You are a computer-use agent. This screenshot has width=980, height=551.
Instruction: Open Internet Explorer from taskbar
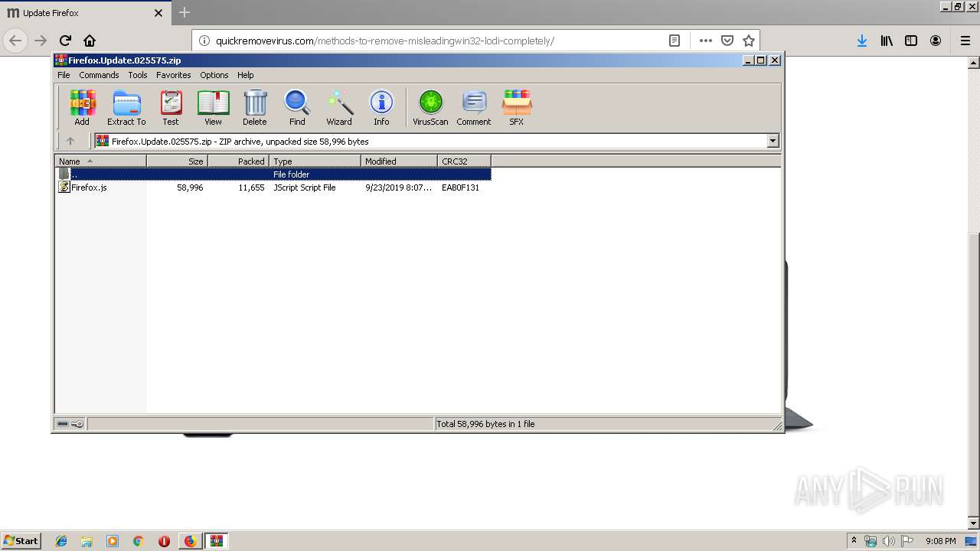click(61, 541)
